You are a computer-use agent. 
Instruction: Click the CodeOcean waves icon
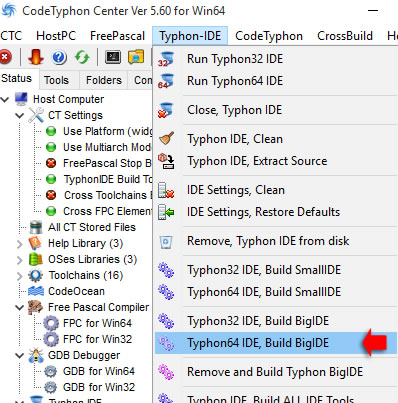(36, 291)
